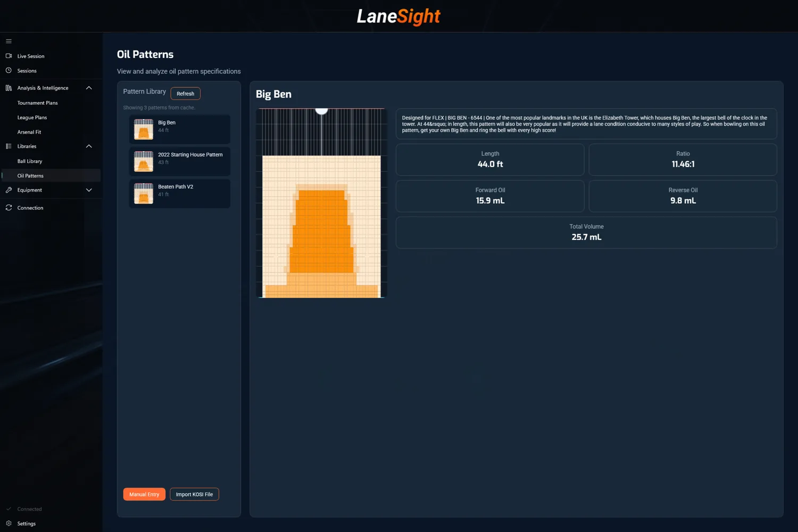Click the Big Ben pattern thumbnail image

pos(143,129)
